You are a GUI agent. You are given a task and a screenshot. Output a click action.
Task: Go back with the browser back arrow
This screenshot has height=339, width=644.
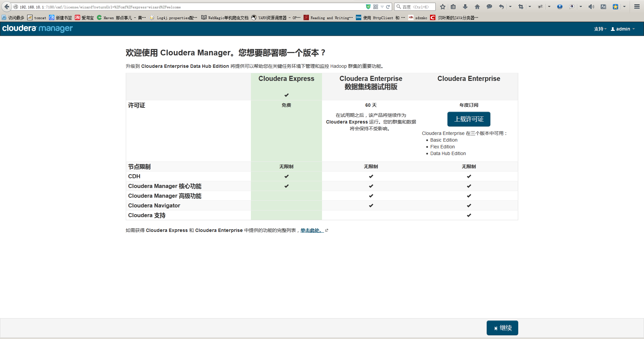coord(7,7)
